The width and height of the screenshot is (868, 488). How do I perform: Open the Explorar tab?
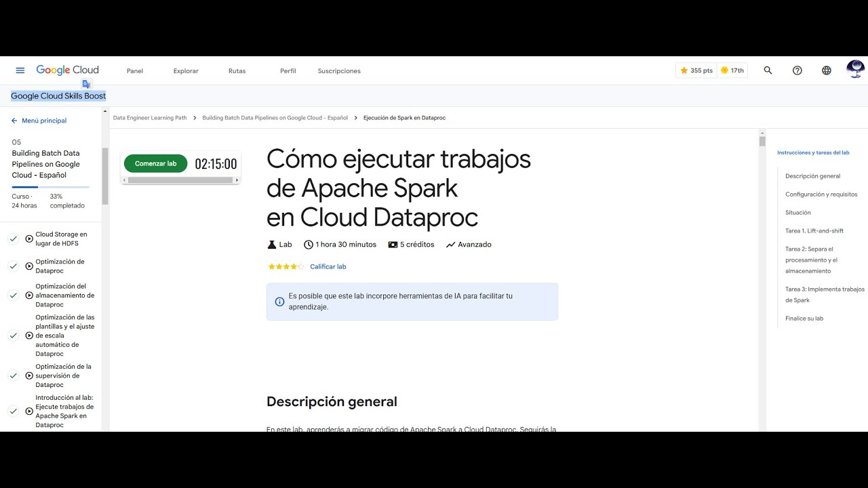186,71
